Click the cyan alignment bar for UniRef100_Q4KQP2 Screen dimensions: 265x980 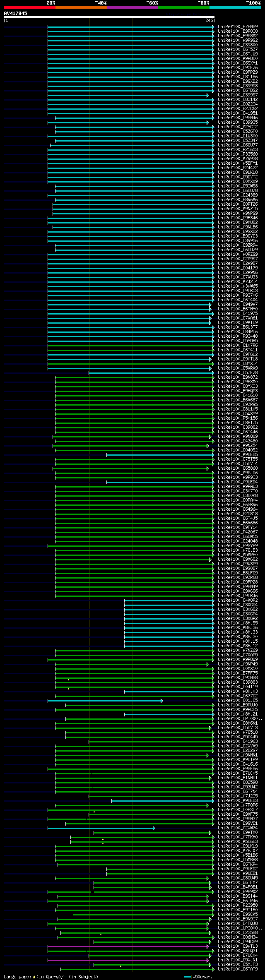click(x=169, y=600)
